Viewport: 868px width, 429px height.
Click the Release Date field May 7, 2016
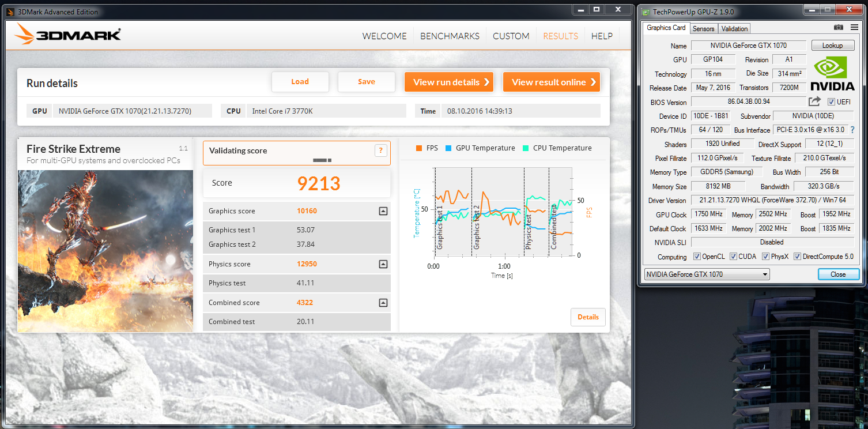[714, 88]
